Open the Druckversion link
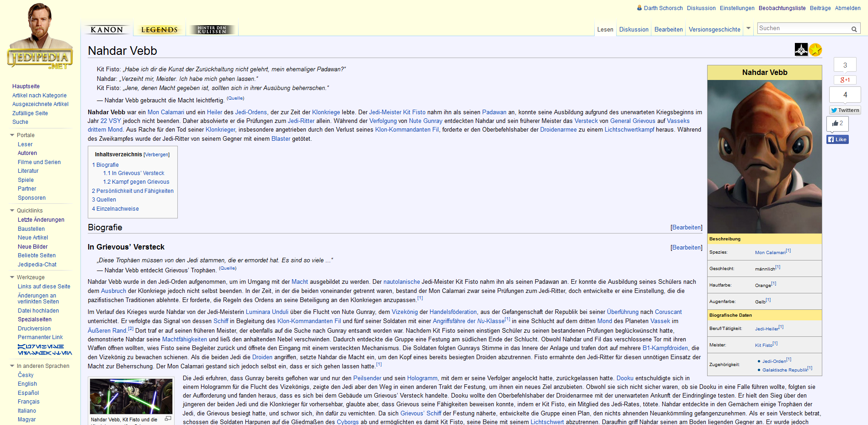The width and height of the screenshot is (868, 425). click(x=34, y=329)
